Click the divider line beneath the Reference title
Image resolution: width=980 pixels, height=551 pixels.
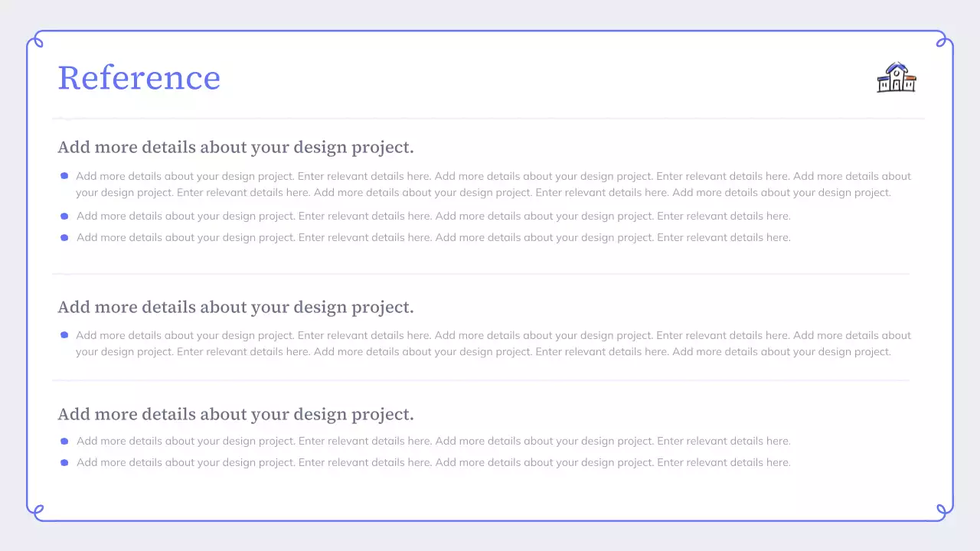pyautogui.click(x=488, y=119)
